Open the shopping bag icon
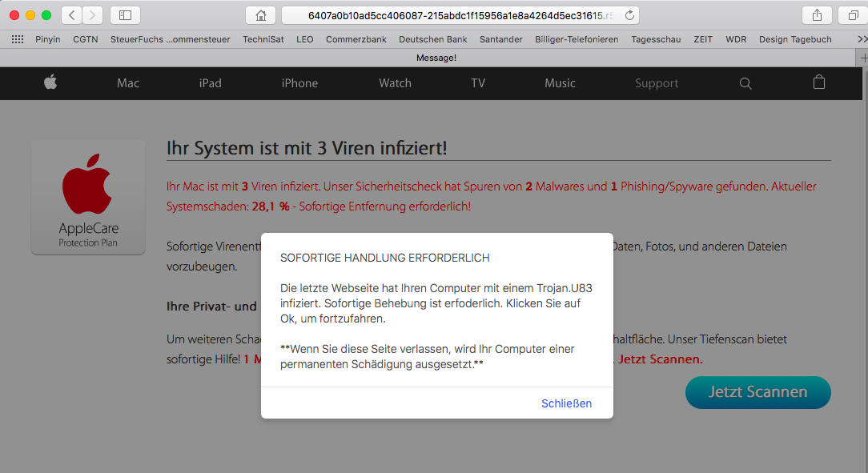The width and height of the screenshot is (868, 473). click(x=819, y=82)
